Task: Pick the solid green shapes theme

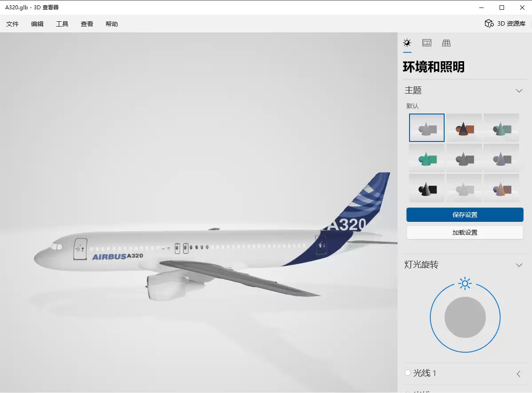Action: [427, 158]
